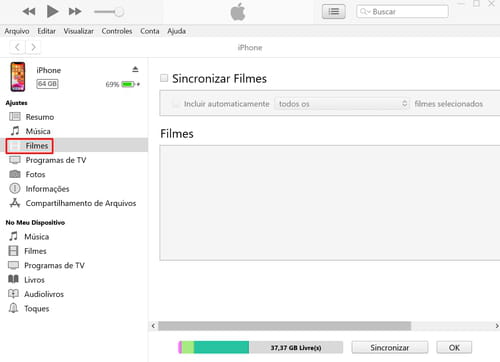Open the Editar menu
The image size is (500, 362).
(46, 31)
